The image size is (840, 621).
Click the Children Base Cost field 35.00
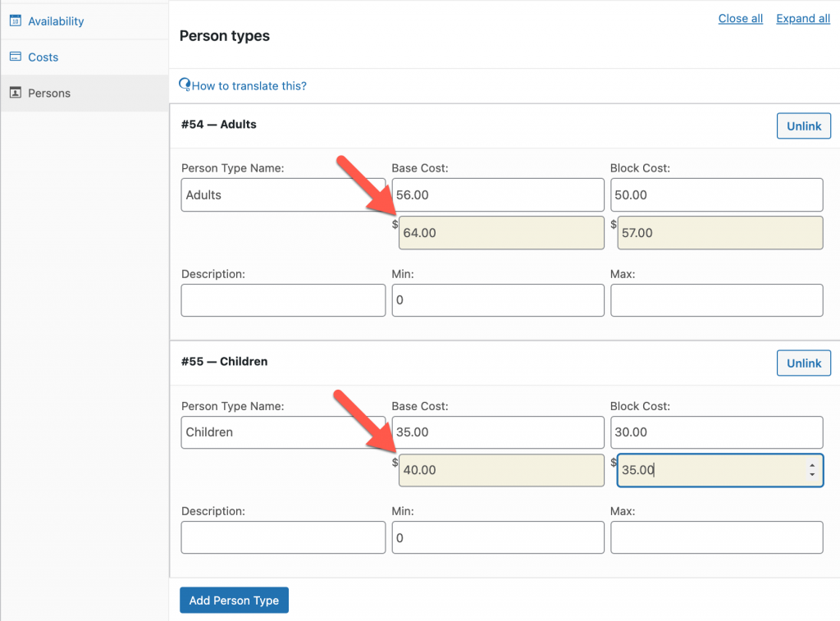click(x=498, y=432)
